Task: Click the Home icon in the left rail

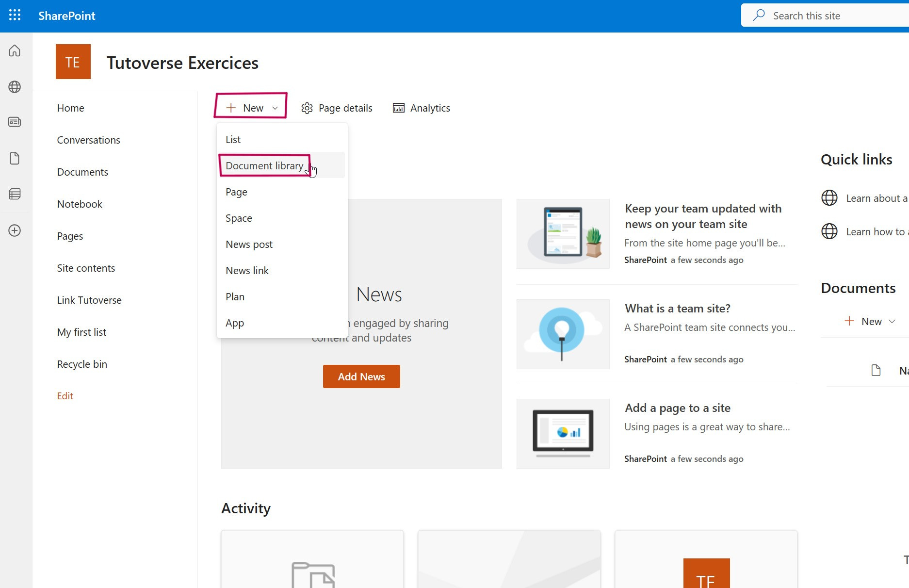Action: tap(15, 50)
